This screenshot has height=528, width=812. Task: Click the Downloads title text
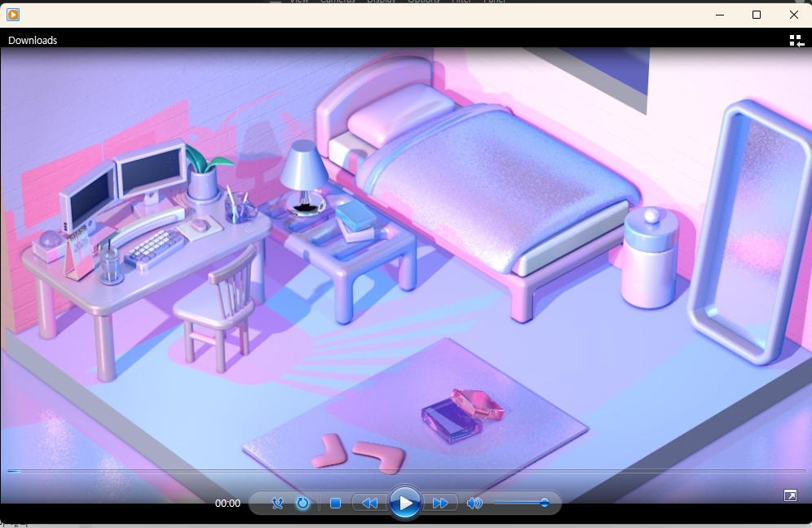pyautogui.click(x=33, y=41)
